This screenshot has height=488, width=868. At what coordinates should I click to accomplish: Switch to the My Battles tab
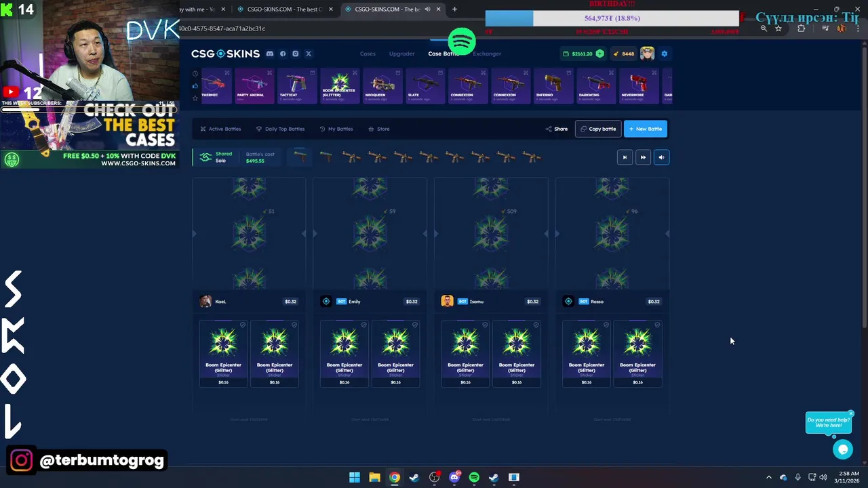click(336, 129)
